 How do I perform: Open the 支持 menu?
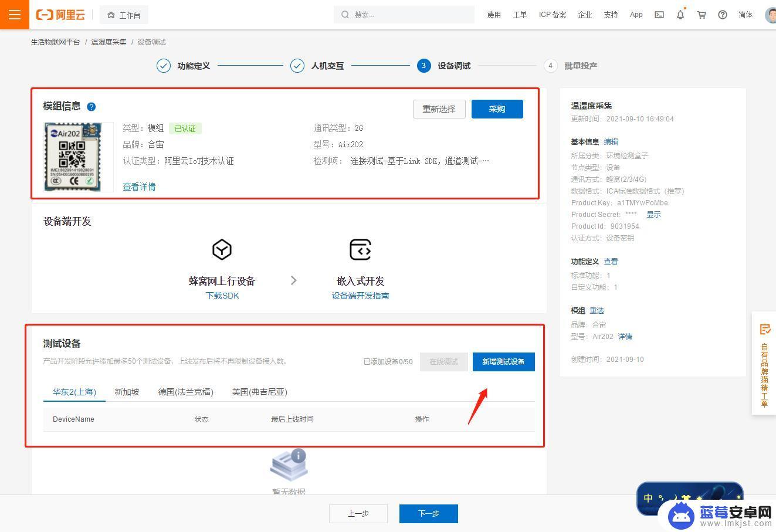tap(611, 15)
